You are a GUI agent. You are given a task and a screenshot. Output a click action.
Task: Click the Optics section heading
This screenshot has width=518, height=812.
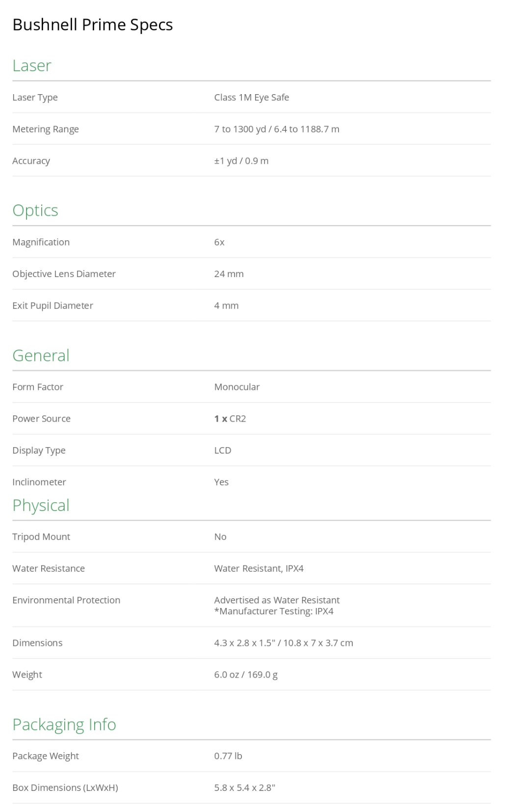coord(35,210)
